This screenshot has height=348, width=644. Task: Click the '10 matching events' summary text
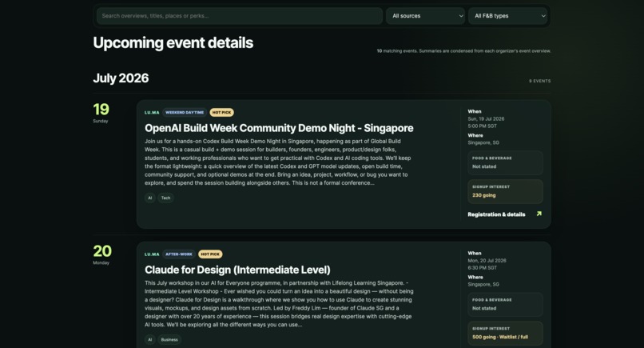coord(463,51)
